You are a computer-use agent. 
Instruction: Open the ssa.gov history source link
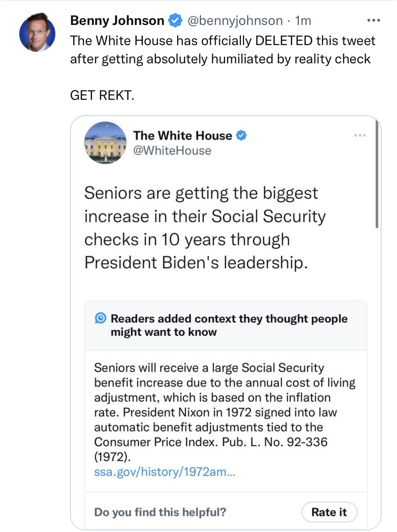click(164, 472)
